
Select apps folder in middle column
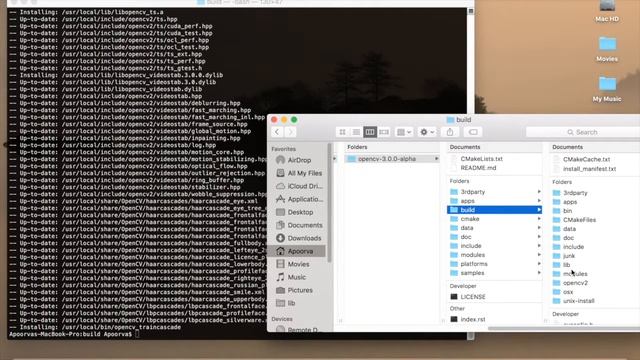click(x=467, y=201)
